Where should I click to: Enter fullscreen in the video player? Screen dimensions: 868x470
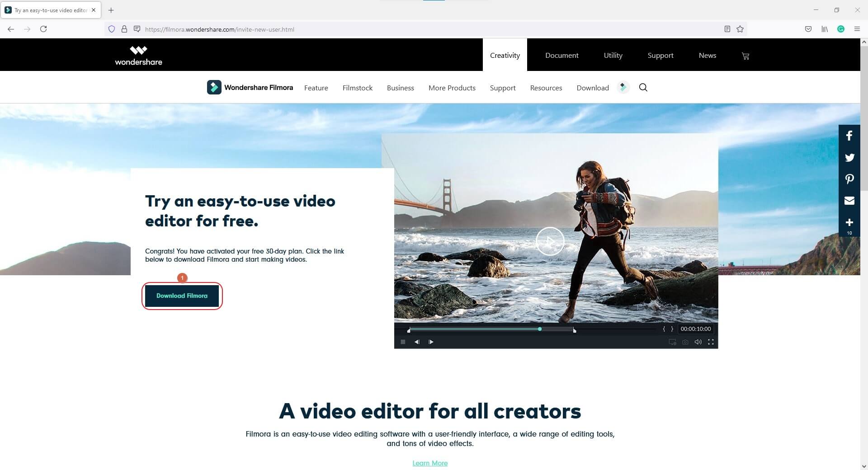[711, 342]
